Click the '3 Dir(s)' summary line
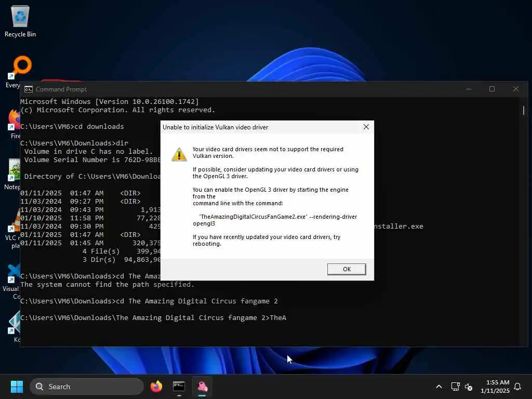Screen dimensions: 532x399 coord(122,260)
